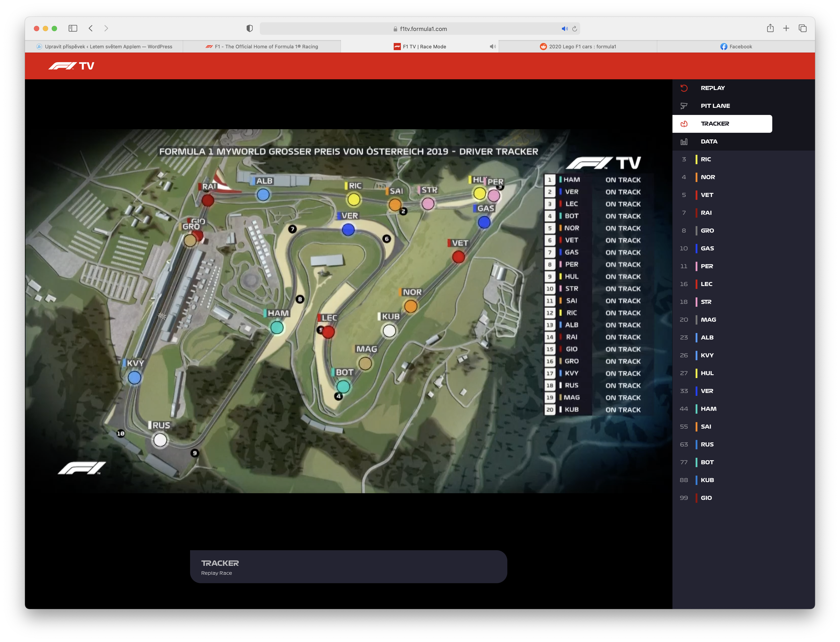Choose LEC from the driver list
Viewport: 840px width, 642px height.
click(706, 284)
